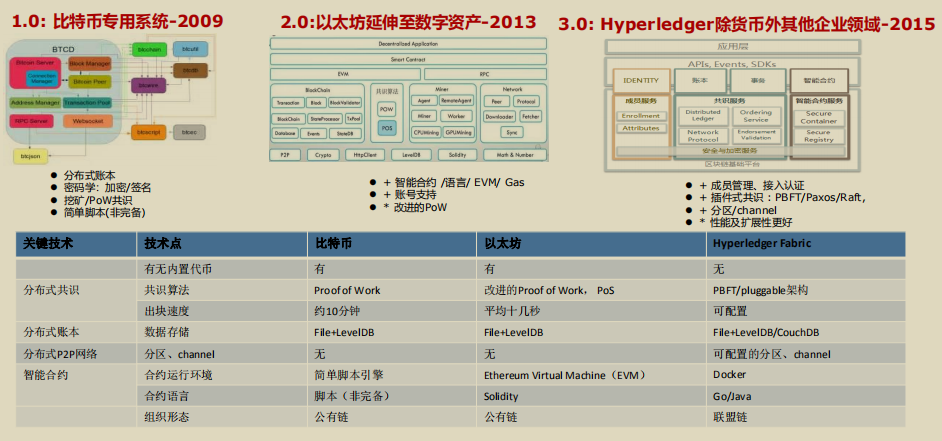Screen dimensions: 942x441
Task: Select the "EVM" bar in Ethereum diagram
Action: [x=345, y=75]
